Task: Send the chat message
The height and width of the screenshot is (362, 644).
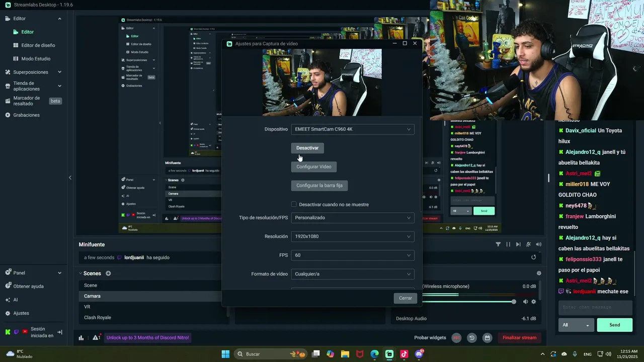Action: pyautogui.click(x=615, y=325)
